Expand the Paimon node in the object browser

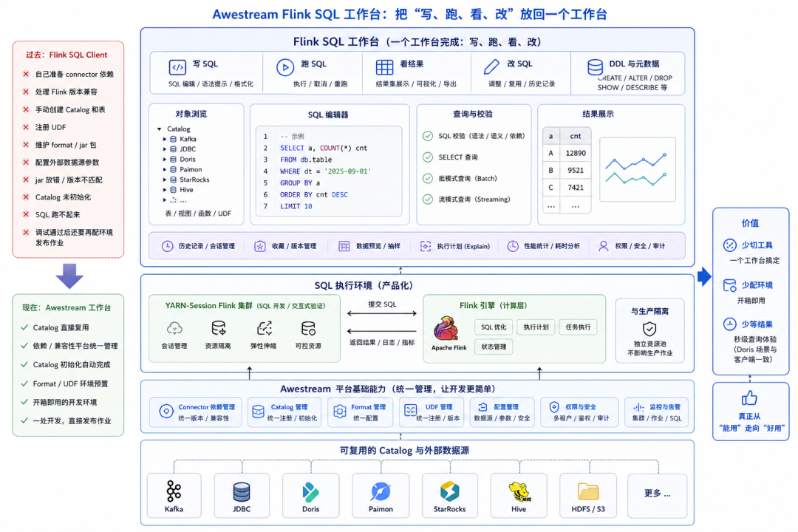[x=164, y=169]
